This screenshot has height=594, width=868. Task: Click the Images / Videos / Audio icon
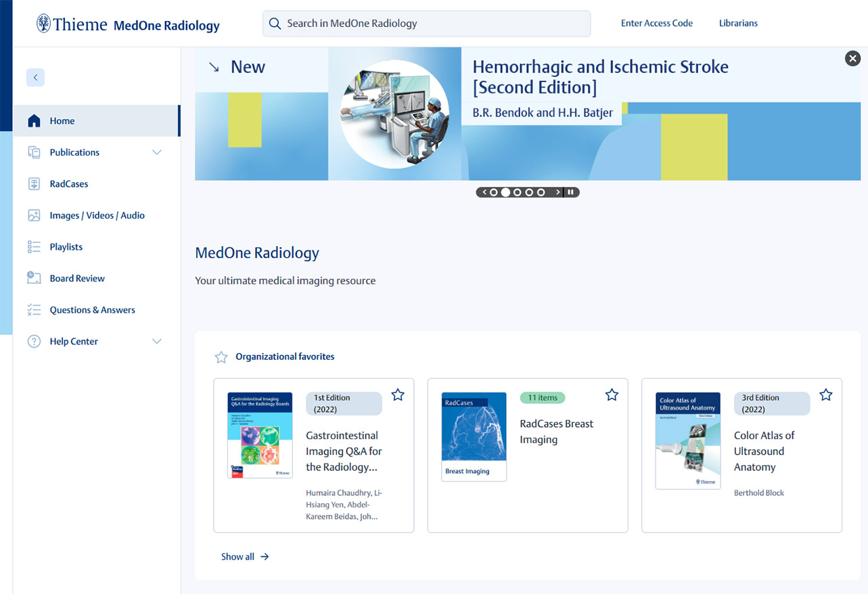coord(34,216)
